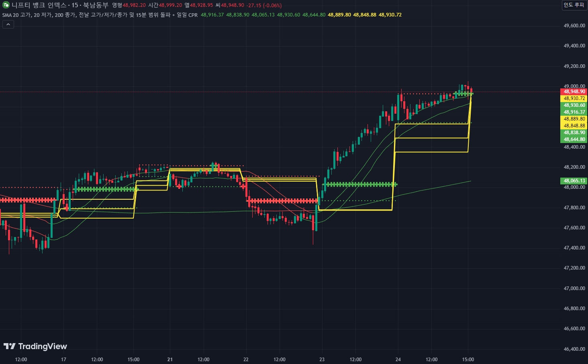The width and height of the screenshot is (588, 364).
Task: Click the green price axis label 48,916.37
Action: (574, 112)
